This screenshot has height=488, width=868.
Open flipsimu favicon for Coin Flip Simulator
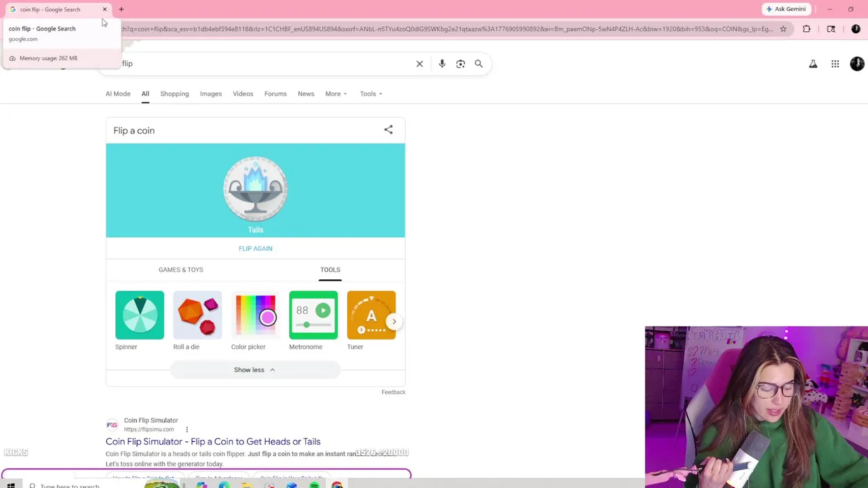tap(112, 425)
